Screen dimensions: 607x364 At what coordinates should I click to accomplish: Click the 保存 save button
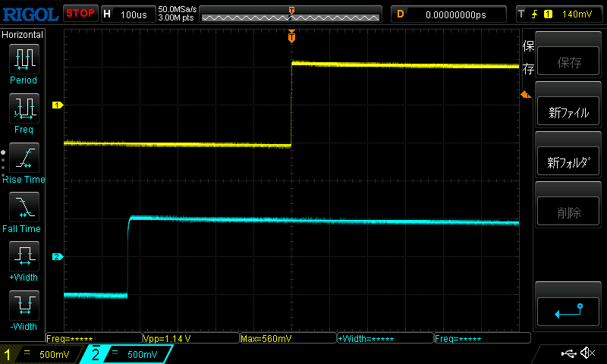(568, 61)
